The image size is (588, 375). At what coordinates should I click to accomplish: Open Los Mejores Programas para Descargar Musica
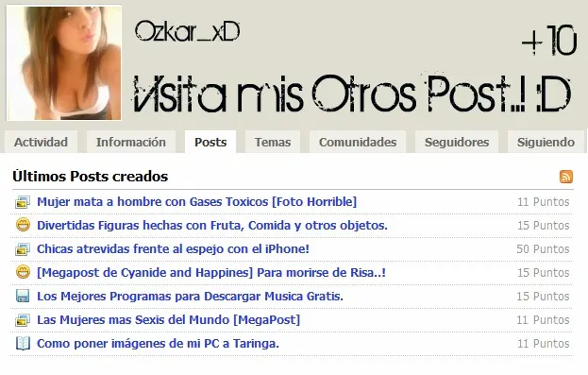(190, 297)
